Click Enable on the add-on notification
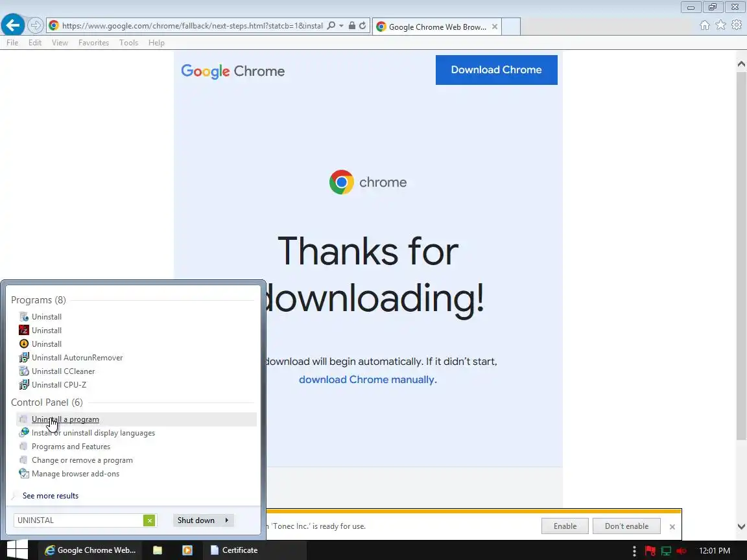Viewport: 747px width, 560px height. (x=565, y=526)
